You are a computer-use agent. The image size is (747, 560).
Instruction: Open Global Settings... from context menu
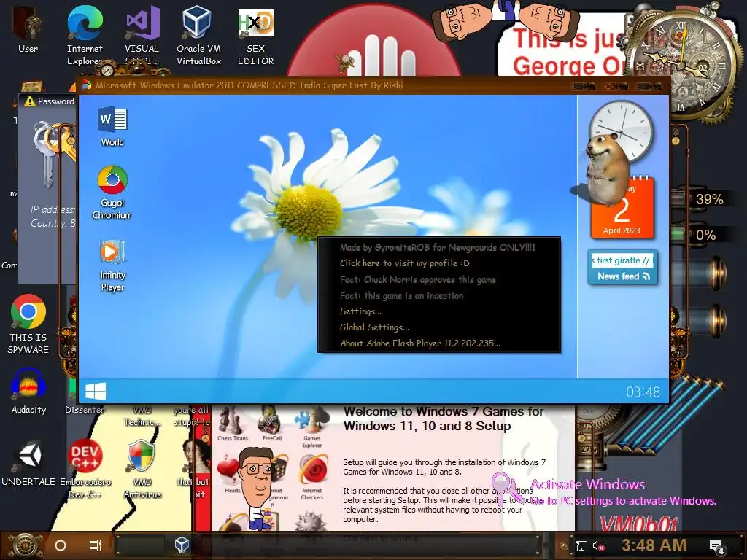point(374,327)
